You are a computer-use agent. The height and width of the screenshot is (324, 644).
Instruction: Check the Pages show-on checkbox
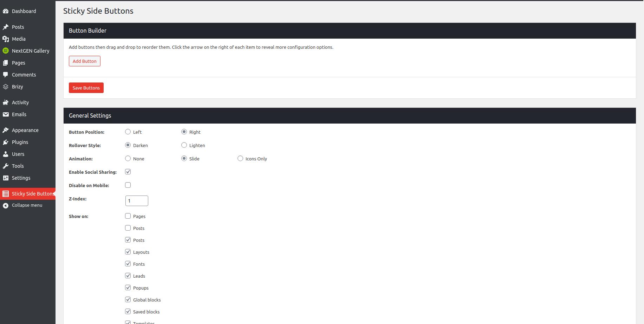128,216
